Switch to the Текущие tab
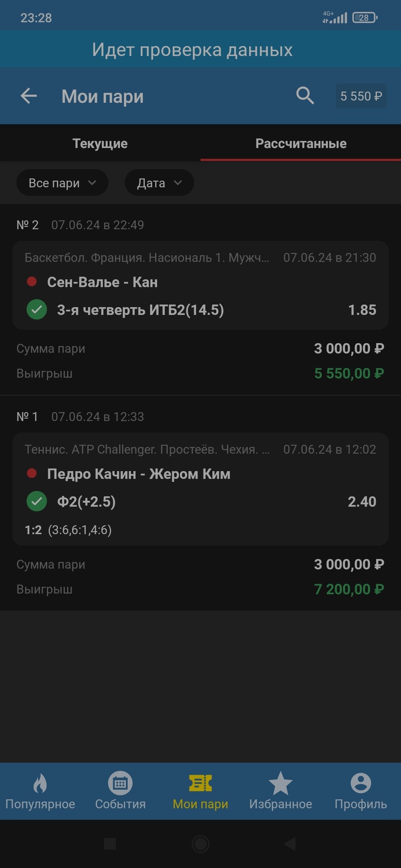Screen dimensions: 401x868 click(100, 144)
